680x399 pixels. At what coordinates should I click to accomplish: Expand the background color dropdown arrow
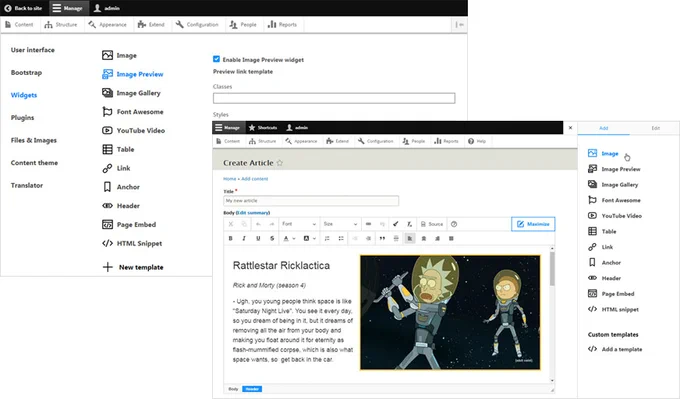(314, 239)
